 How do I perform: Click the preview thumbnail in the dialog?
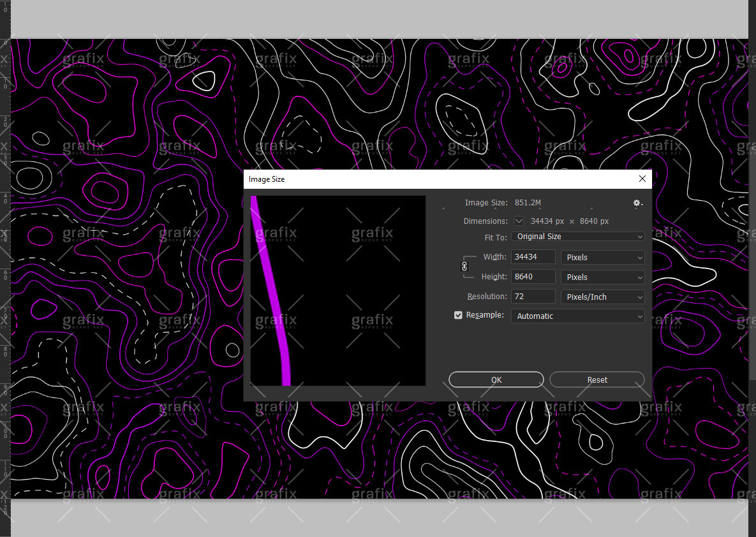tap(337, 290)
